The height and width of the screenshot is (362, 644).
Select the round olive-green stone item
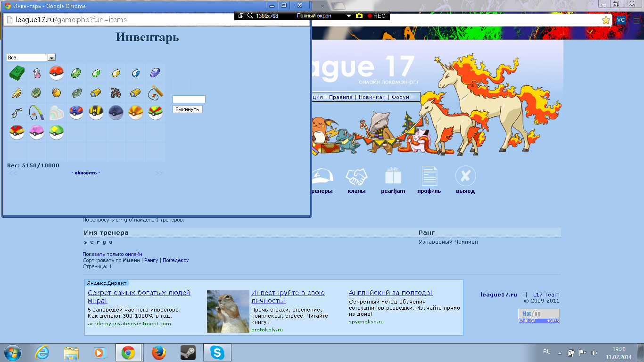pos(36,93)
